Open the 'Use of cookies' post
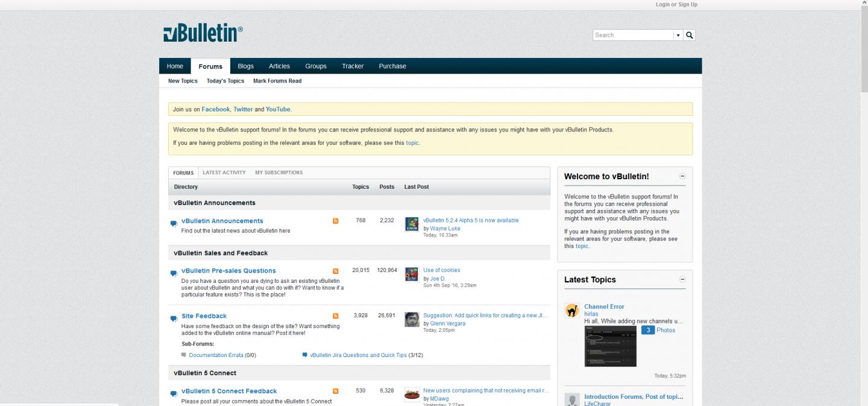868x406 pixels. click(442, 270)
